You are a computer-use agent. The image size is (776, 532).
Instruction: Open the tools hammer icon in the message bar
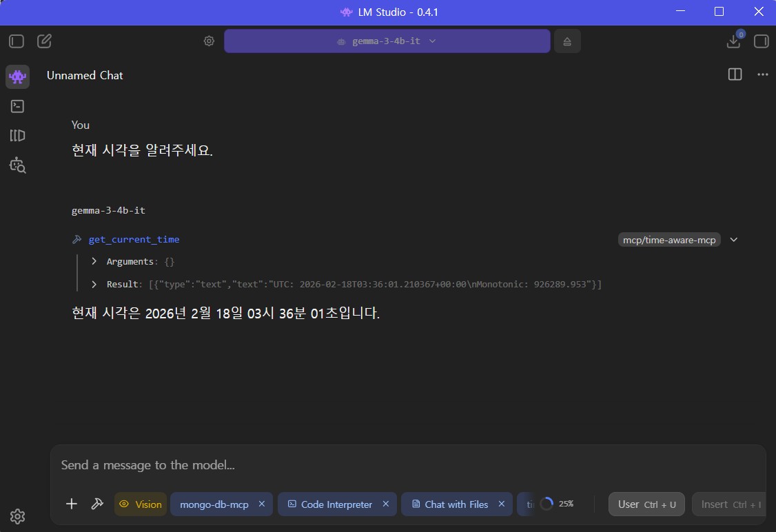pos(97,504)
